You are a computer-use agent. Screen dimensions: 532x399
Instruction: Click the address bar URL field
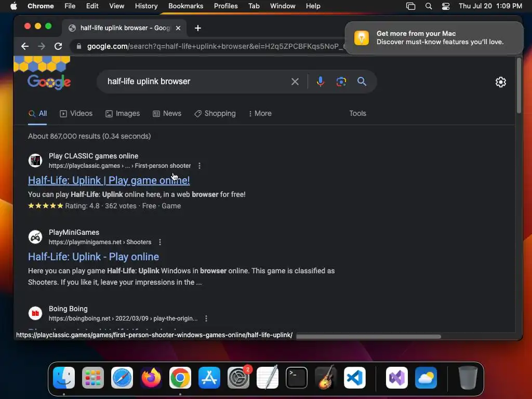[216, 46]
